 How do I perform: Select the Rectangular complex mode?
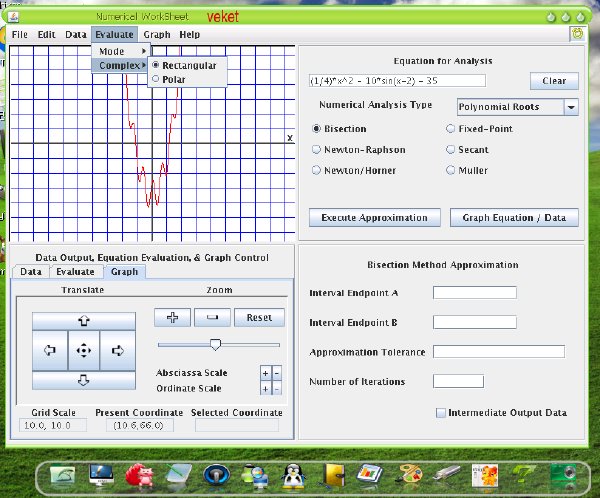click(188, 65)
